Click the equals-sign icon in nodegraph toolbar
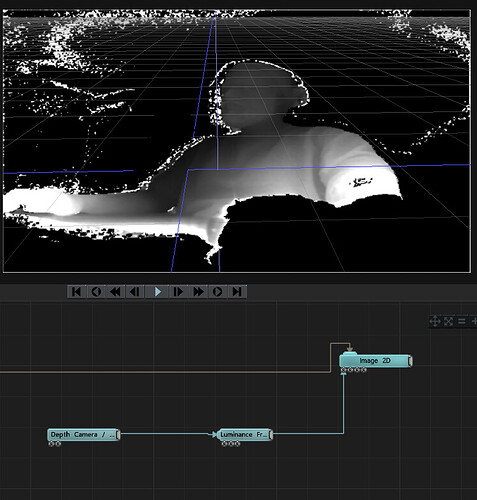The image size is (477, 500). tap(461, 321)
